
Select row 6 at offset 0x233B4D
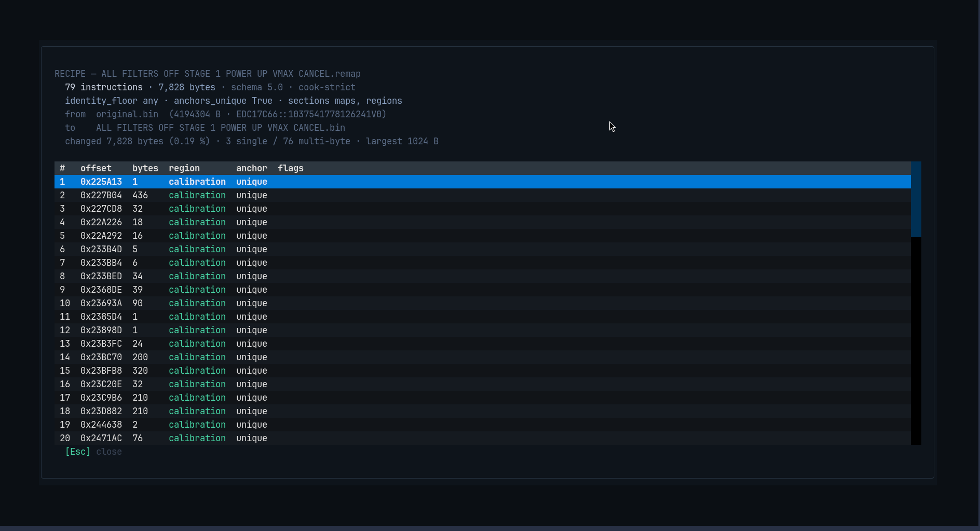pyautogui.click(x=482, y=249)
